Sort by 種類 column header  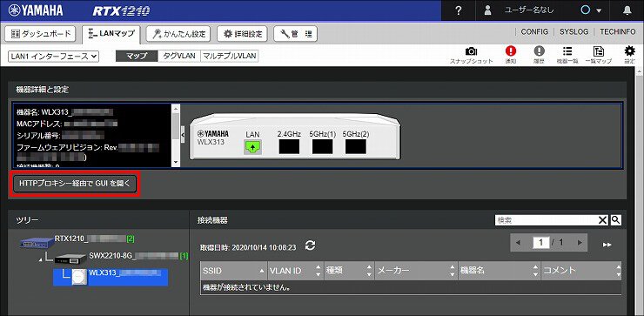pos(349,271)
